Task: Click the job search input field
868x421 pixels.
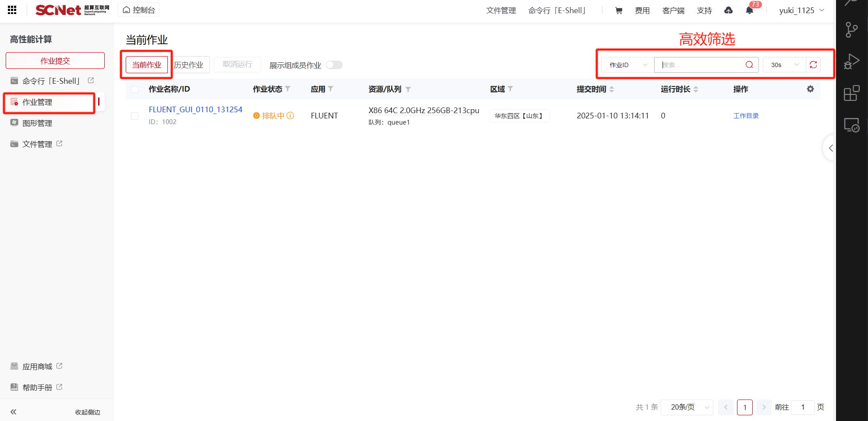Action: click(701, 65)
